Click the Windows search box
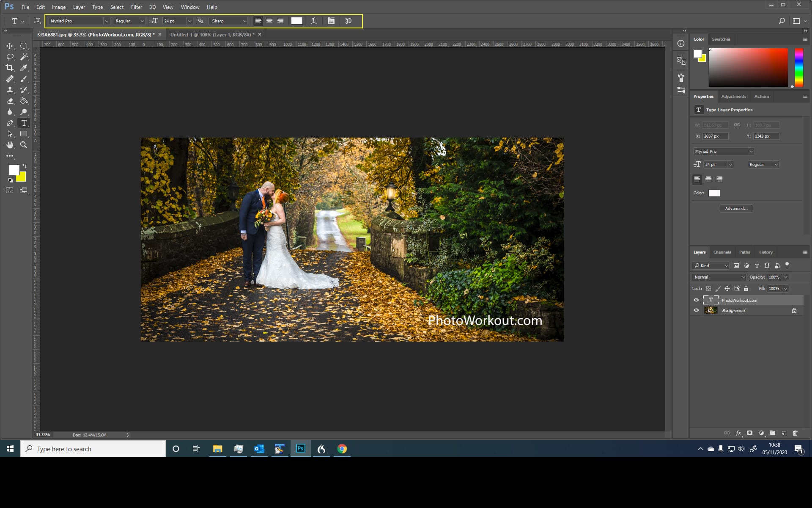Screen dimensions: 812x508 [93, 449]
